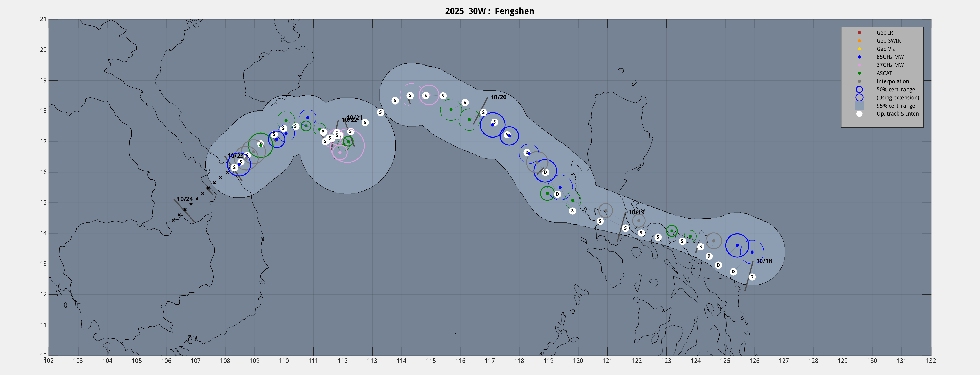This screenshot has height=375, width=980.
Task: Click the latitude 21 axis tick label
Action: coord(43,19)
